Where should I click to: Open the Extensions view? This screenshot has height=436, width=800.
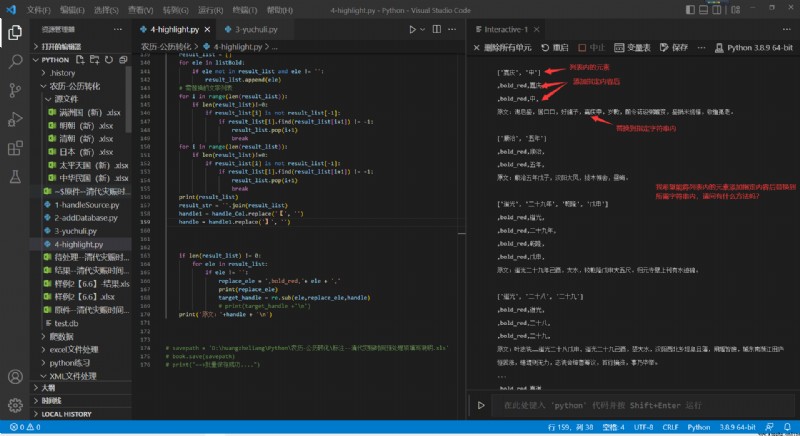pos(15,148)
